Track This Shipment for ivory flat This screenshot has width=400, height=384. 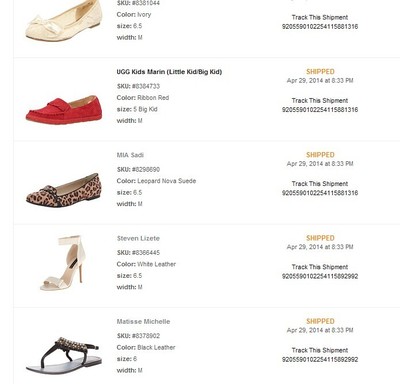[320, 17]
